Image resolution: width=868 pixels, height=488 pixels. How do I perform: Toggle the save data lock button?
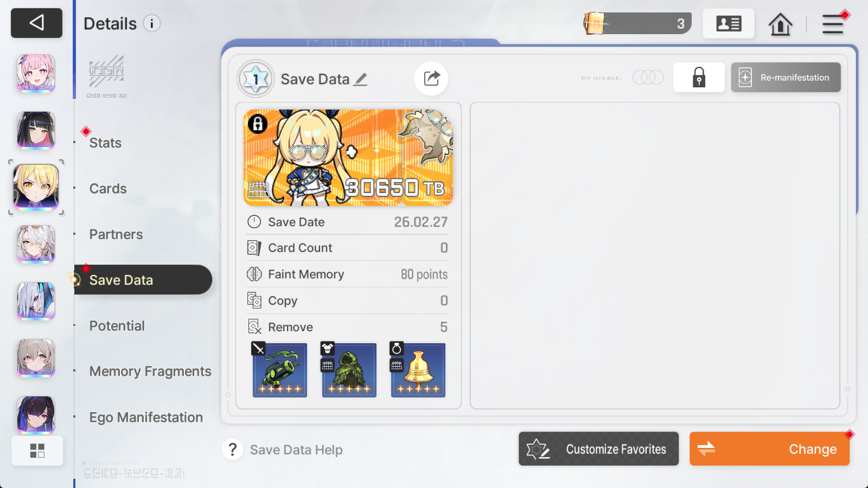(x=699, y=77)
